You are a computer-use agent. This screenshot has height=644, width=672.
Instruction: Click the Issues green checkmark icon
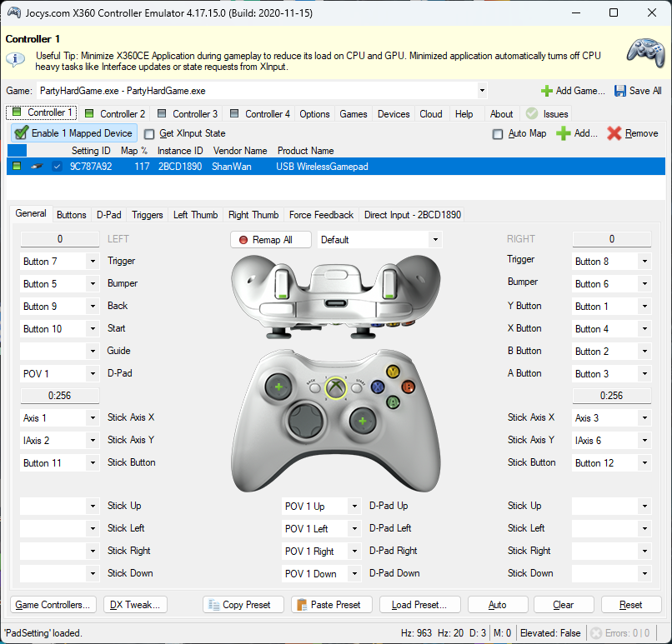coord(532,114)
